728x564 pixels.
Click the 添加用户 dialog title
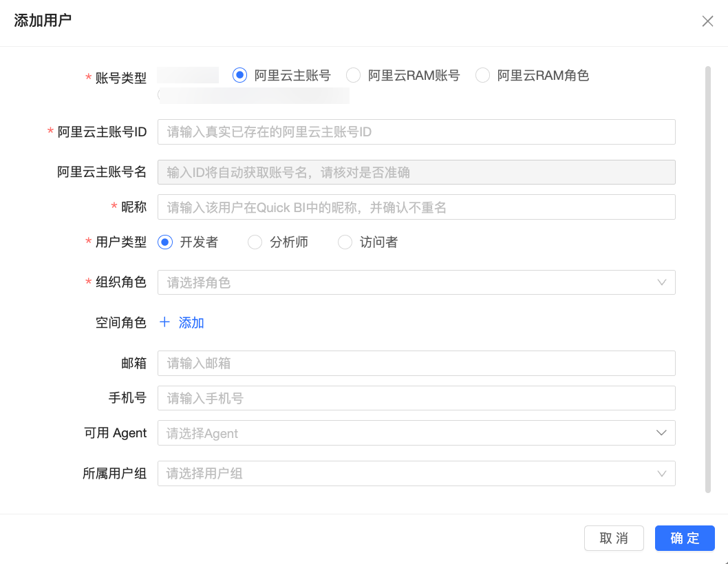click(x=43, y=21)
